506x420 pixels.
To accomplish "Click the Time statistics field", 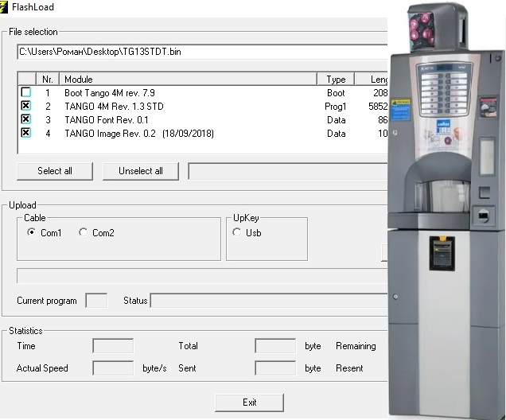I will click(113, 346).
